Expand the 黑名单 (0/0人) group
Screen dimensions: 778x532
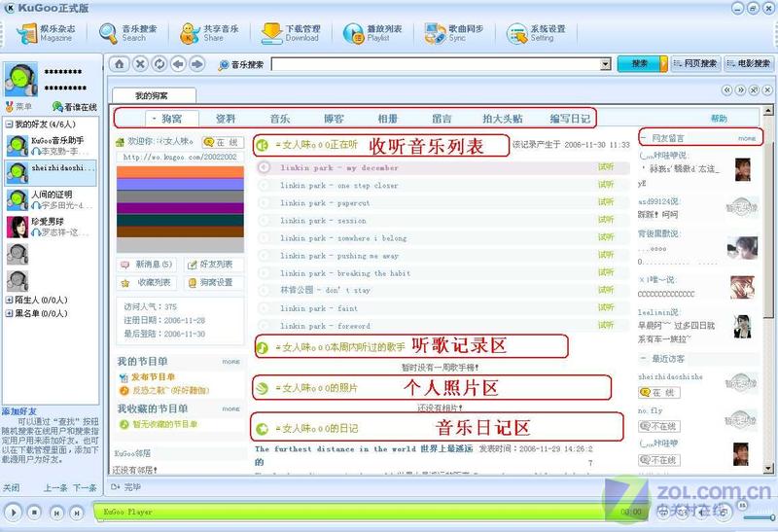point(9,313)
